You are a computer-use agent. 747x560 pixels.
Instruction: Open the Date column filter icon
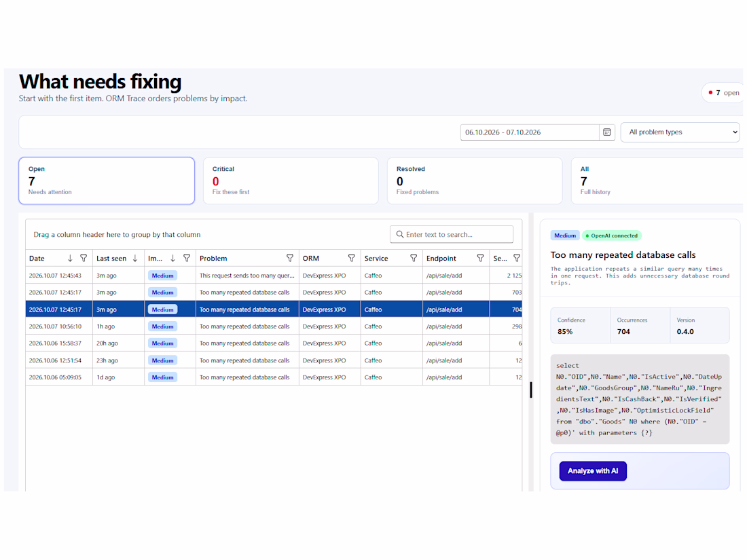[84, 258]
